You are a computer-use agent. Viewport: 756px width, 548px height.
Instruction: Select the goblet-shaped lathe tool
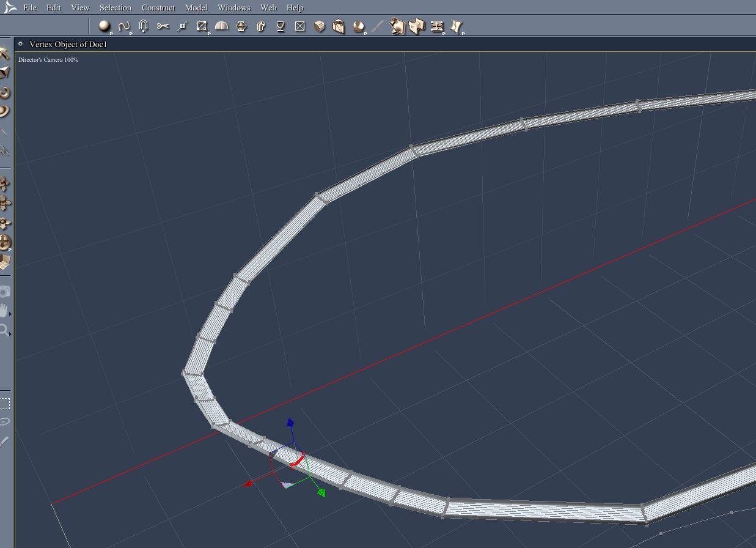click(x=281, y=26)
